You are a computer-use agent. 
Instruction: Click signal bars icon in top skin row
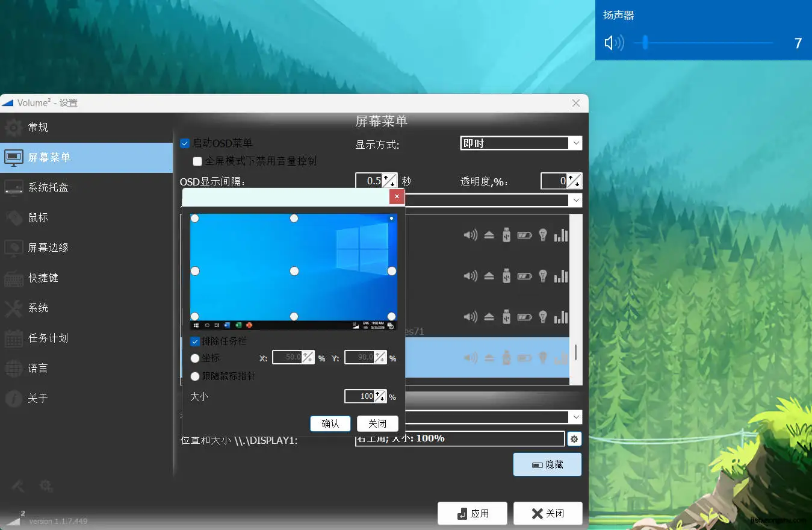pyautogui.click(x=561, y=235)
